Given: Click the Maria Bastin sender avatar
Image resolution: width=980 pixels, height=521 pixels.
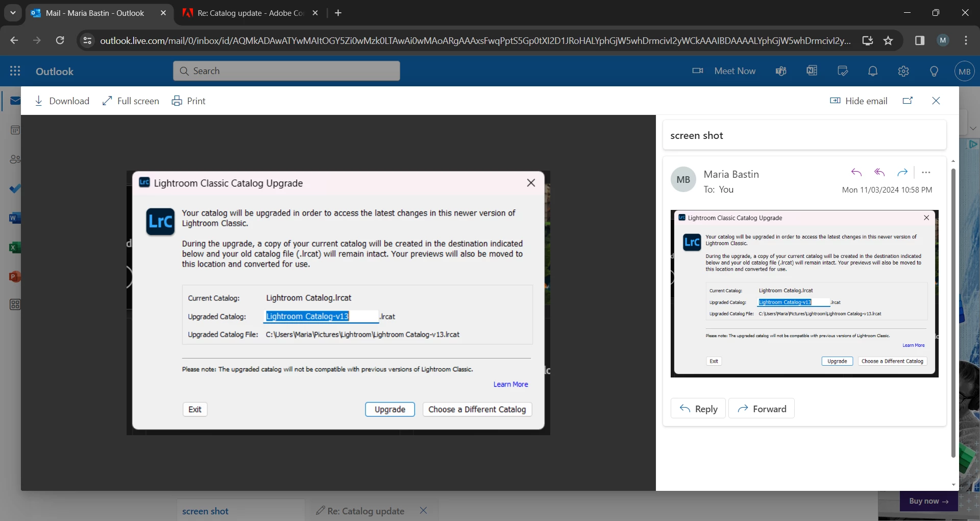Looking at the screenshot, I should [x=683, y=180].
